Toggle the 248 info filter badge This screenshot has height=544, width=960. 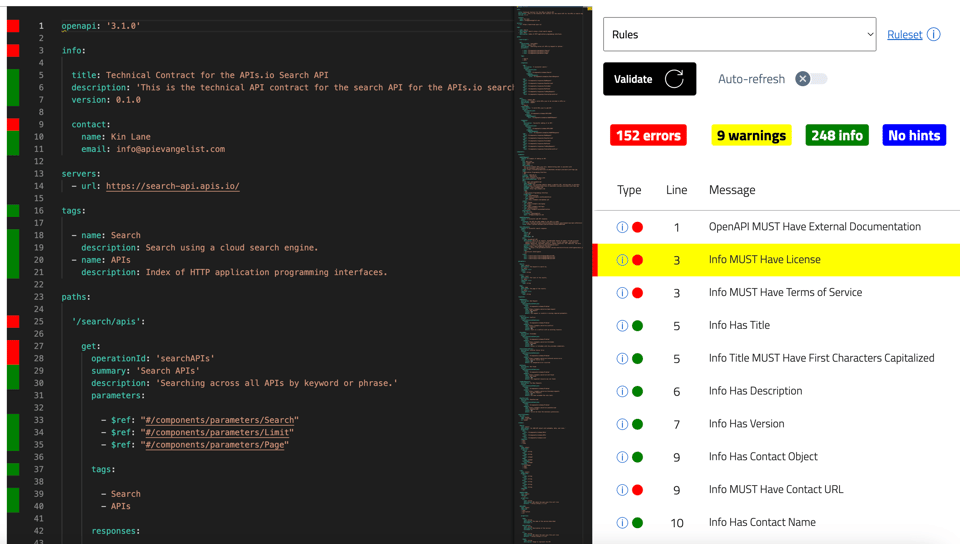point(837,135)
